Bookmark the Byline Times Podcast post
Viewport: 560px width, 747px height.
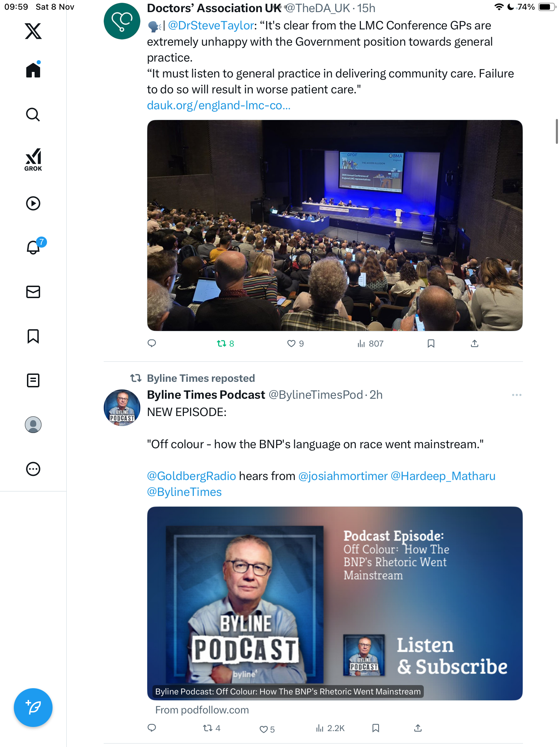click(x=376, y=728)
